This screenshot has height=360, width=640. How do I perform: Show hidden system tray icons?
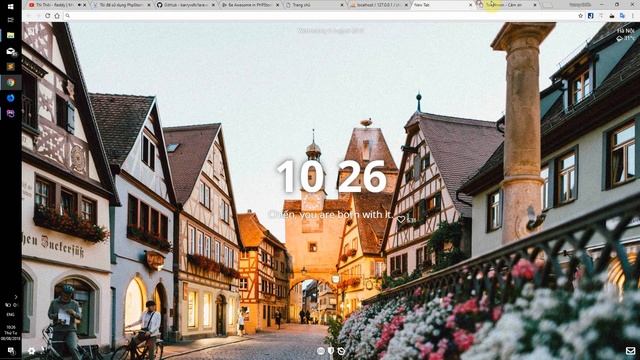coord(16,297)
